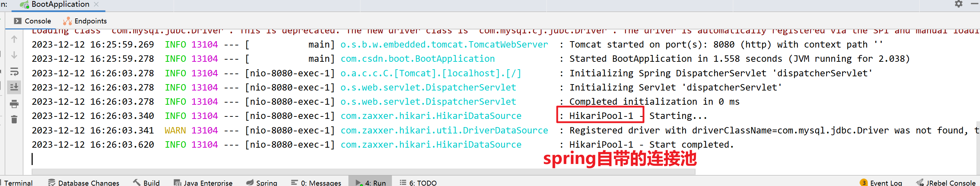Click the horizontal console scrollbar

tap(363, 171)
